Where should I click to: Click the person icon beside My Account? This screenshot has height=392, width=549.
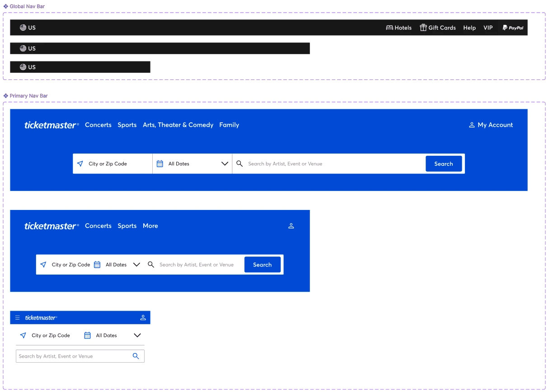tap(472, 125)
